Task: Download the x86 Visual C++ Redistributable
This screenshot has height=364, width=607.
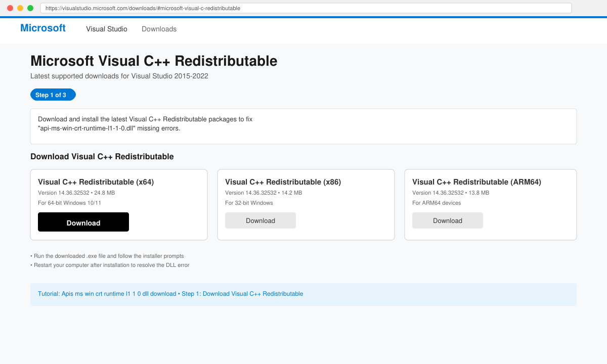Action: point(261,220)
